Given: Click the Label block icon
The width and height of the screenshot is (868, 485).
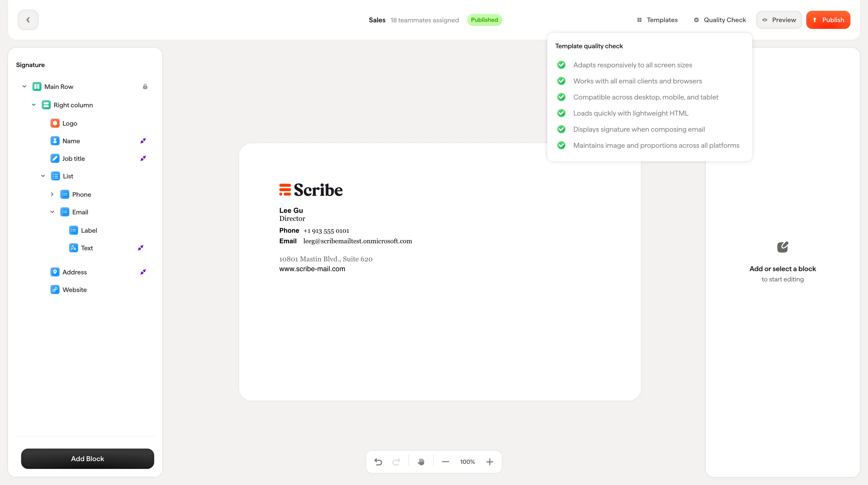Looking at the screenshot, I should tap(73, 230).
